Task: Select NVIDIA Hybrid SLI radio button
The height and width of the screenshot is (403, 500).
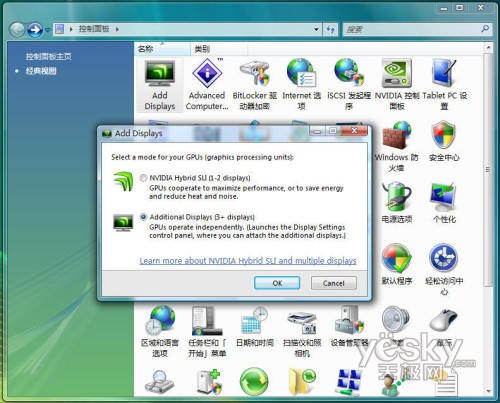Action: pos(143,178)
